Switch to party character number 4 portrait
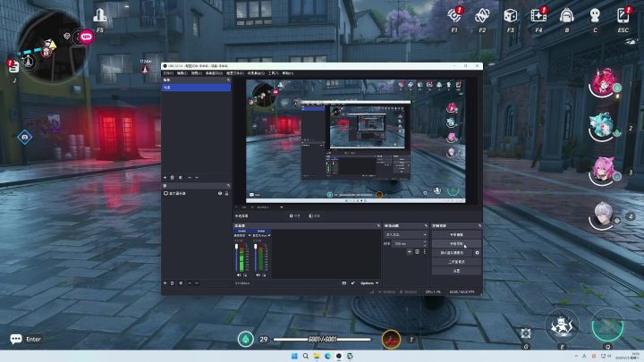This screenshot has width=644, height=362. [602, 215]
